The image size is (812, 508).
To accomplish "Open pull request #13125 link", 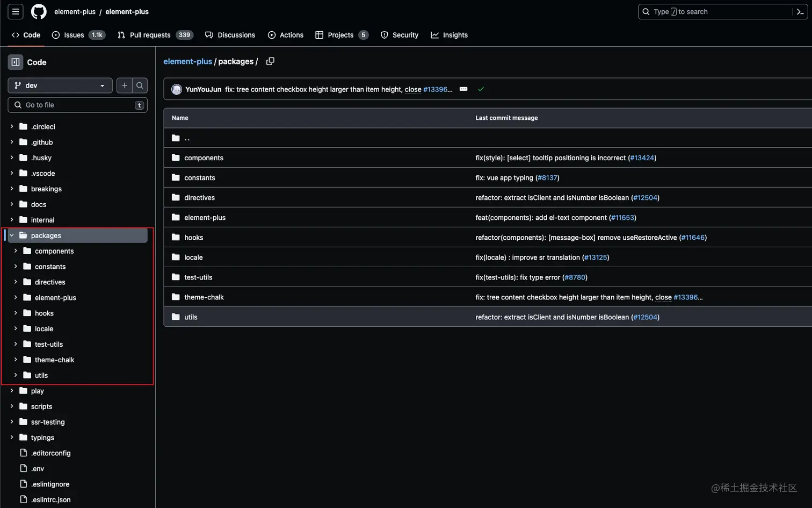I will 596,257.
